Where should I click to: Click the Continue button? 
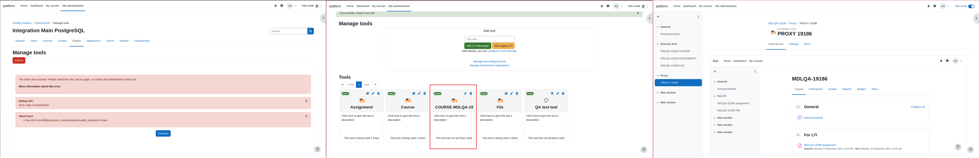tap(163, 134)
